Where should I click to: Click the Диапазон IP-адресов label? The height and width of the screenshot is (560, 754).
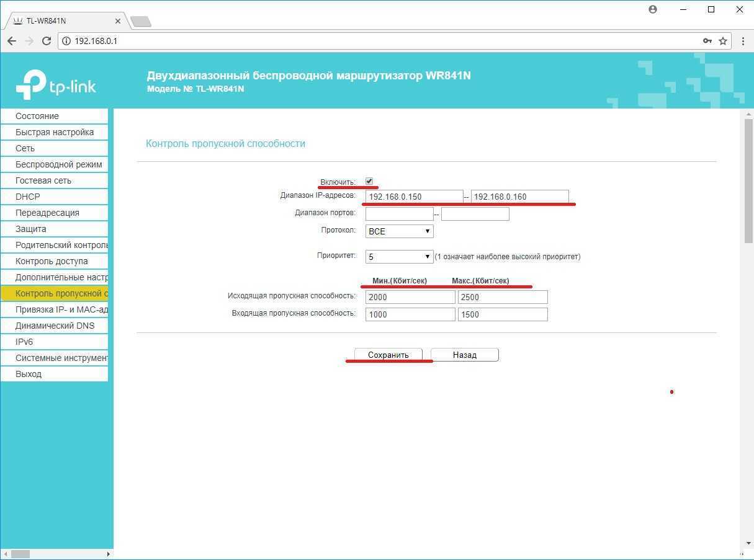[318, 195]
